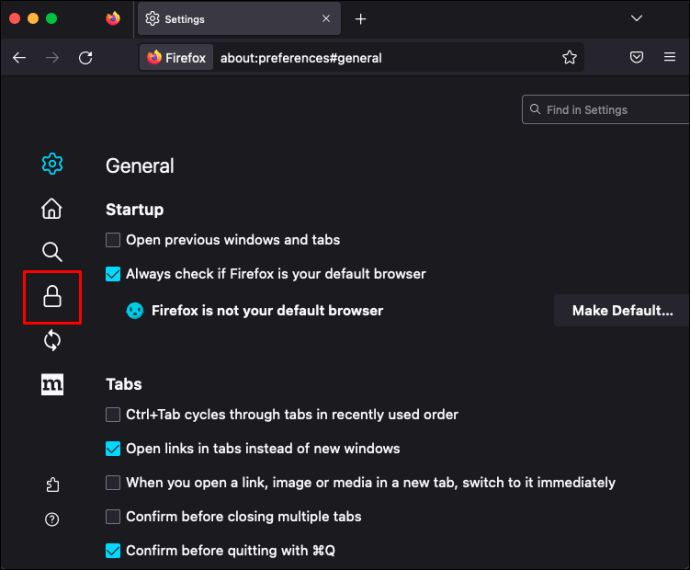Screen dimensions: 690x570
Task: Bookmark this page with star icon
Action: coord(569,58)
